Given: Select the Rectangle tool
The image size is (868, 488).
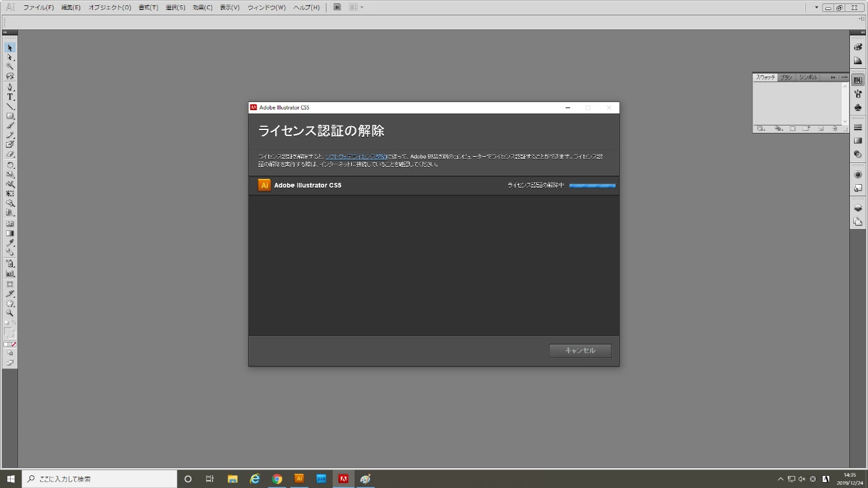Looking at the screenshot, I should point(10,116).
